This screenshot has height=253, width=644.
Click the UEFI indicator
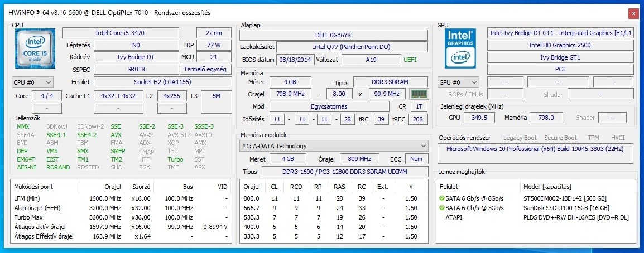[410, 60]
